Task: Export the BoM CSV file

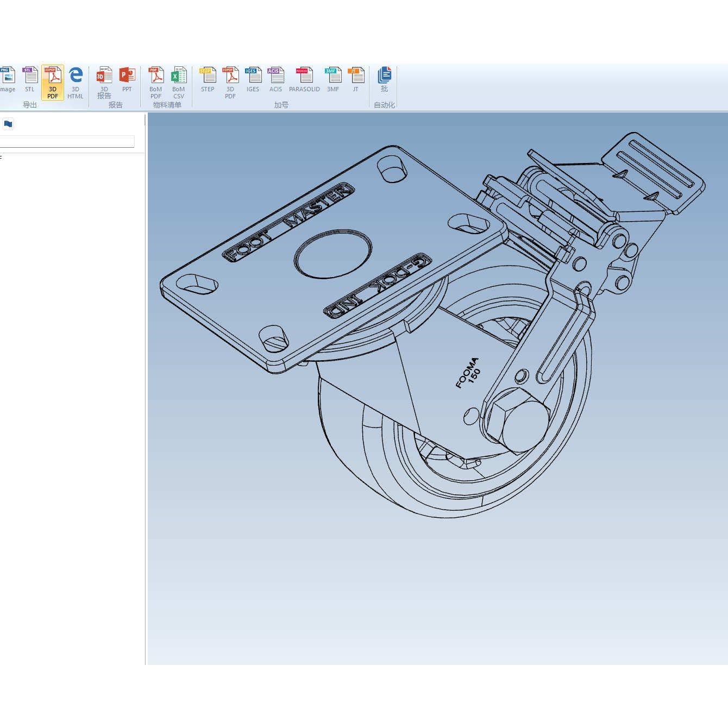Action: coord(179,83)
